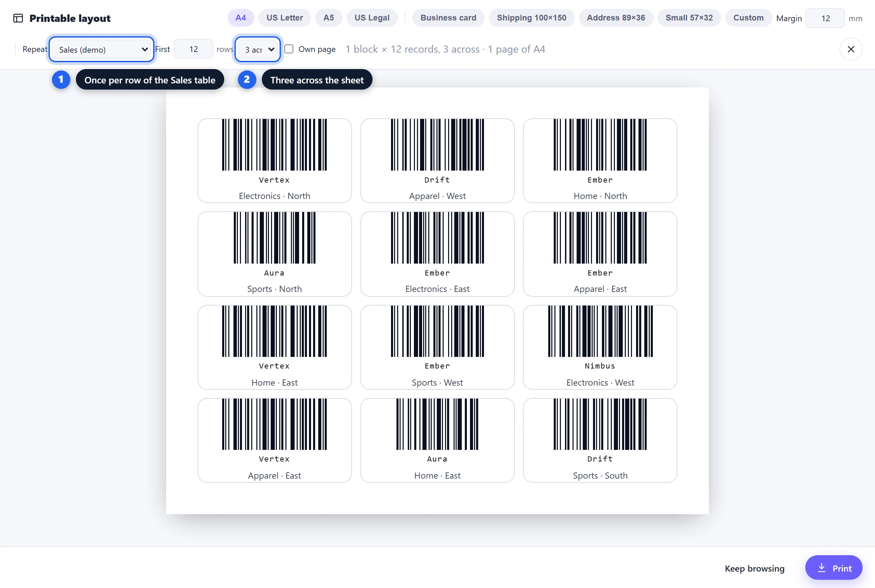Pick the Small 57×32 label size

coord(689,18)
